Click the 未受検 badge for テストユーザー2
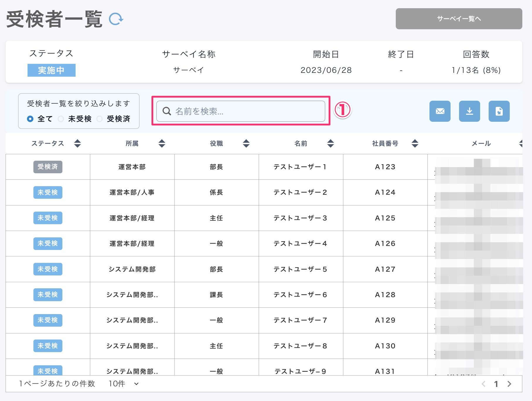The width and height of the screenshot is (532, 401). pos(48,192)
